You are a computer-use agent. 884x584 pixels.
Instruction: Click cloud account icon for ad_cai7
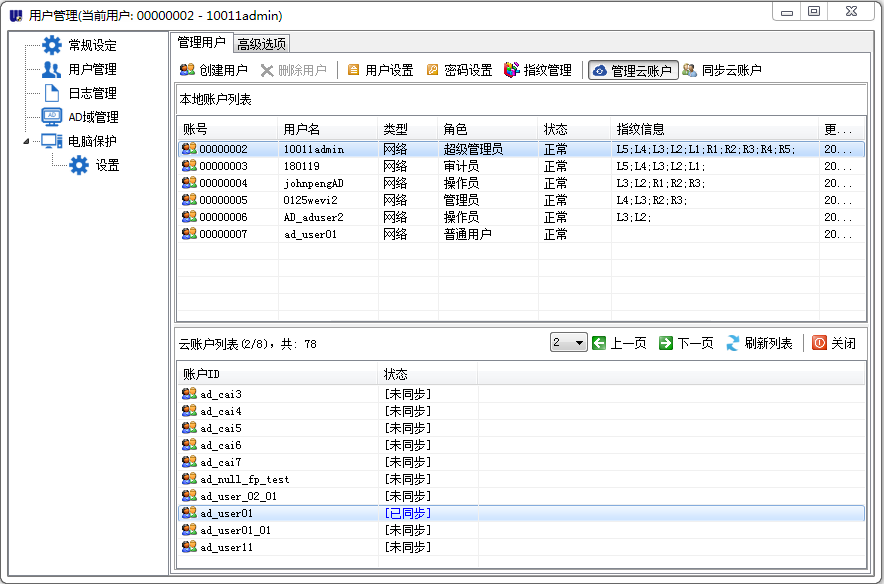(x=189, y=461)
